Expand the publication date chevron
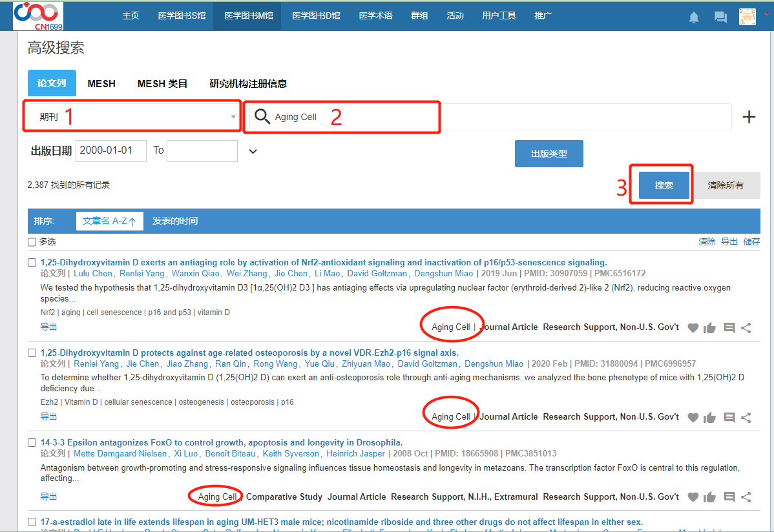 [x=253, y=151]
